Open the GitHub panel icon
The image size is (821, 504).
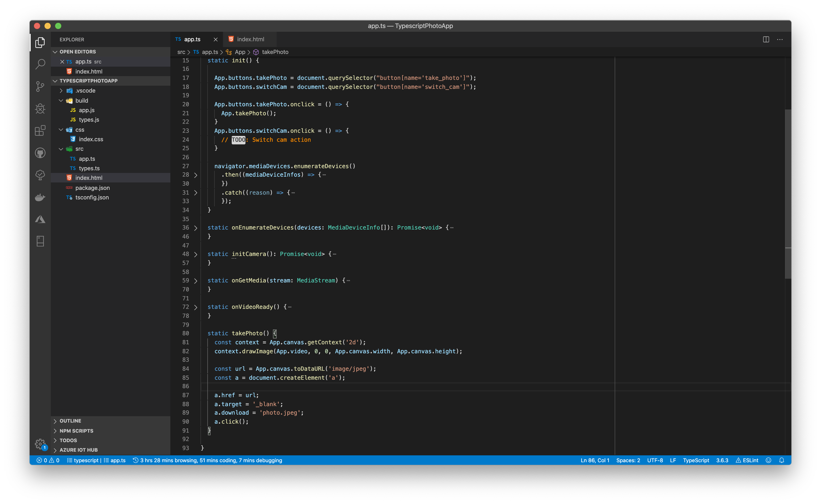(40, 153)
